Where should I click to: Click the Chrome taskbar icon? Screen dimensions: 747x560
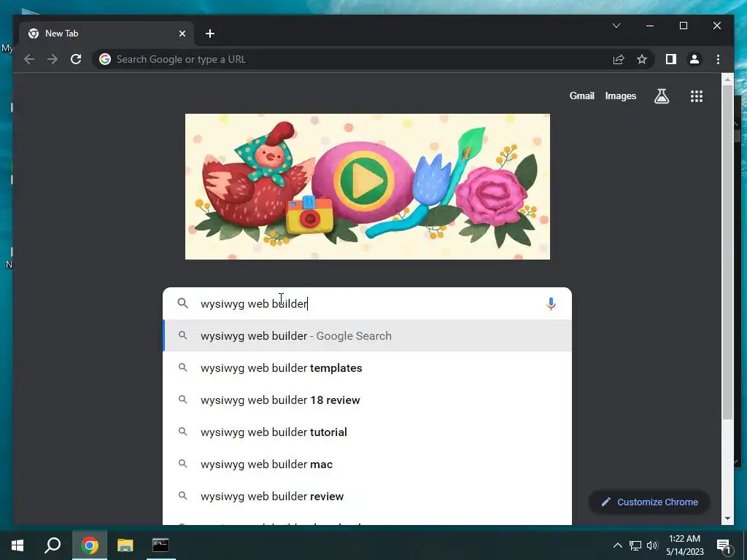(89, 545)
